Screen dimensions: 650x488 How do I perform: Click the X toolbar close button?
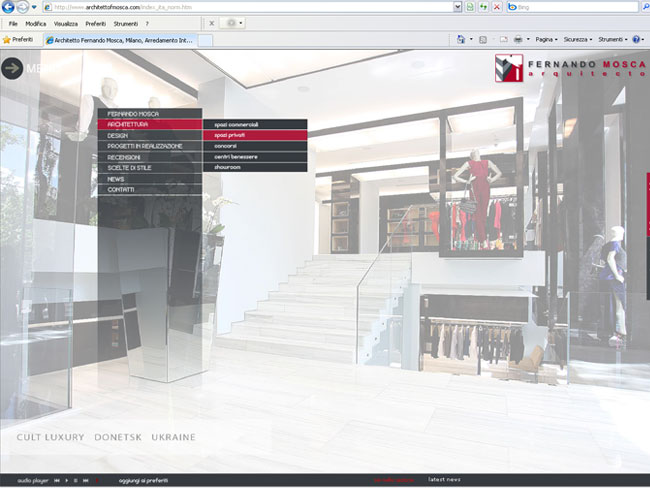pos(211,23)
